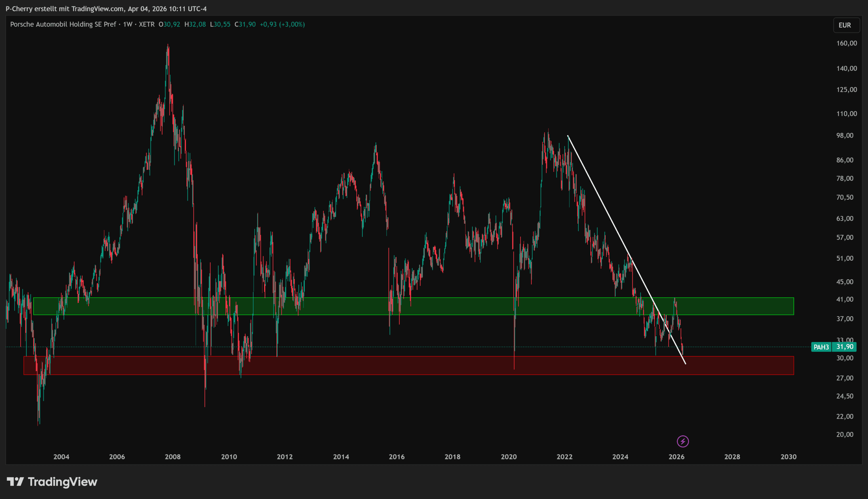Viewport: 868px width, 499px height.
Task: Click the 20,00 price axis label
Action: [x=845, y=435]
